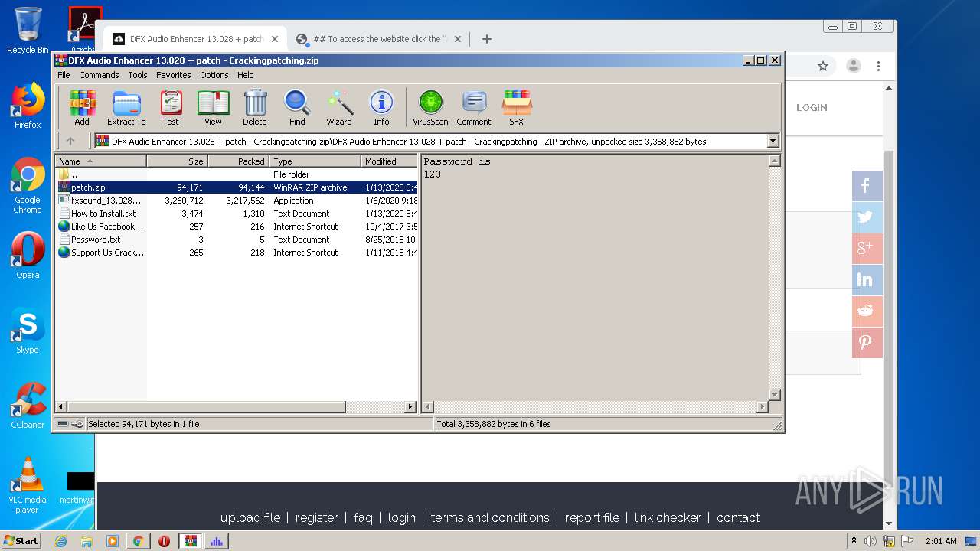
Task: Open the Favorites menu
Action: 174,75
